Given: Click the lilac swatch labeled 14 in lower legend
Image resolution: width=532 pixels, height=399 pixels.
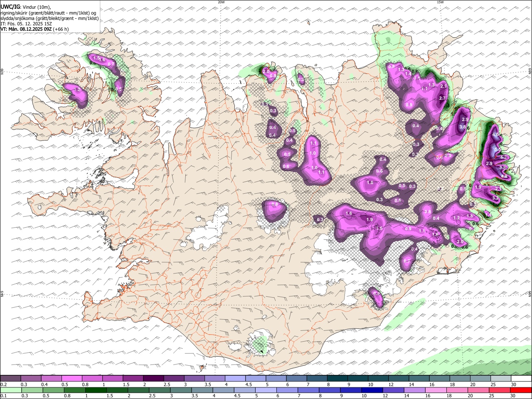Looking at the screenshot, I should [414, 390].
